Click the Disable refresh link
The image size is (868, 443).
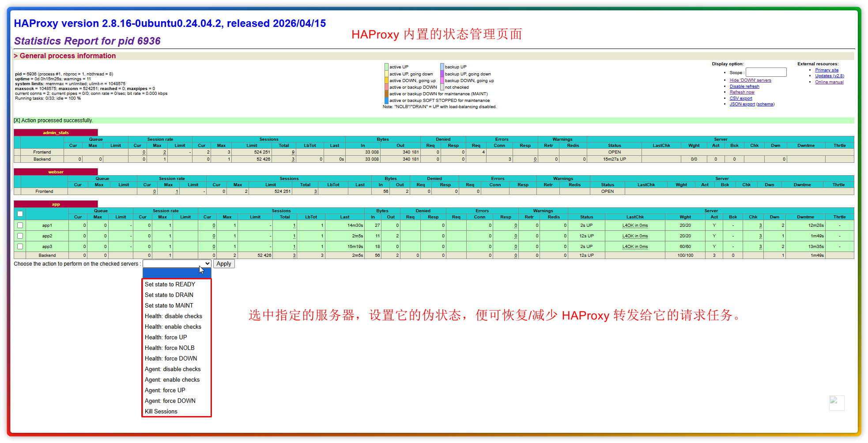pyautogui.click(x=744, y=86)
